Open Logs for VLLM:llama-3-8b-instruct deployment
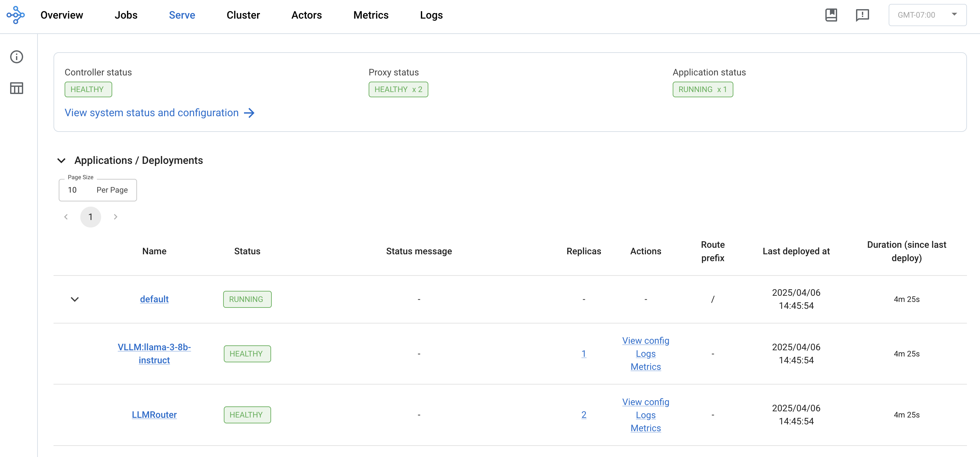The width and height of the screenshot is (980, 457). pyautogui.click(x=645, y=354)
